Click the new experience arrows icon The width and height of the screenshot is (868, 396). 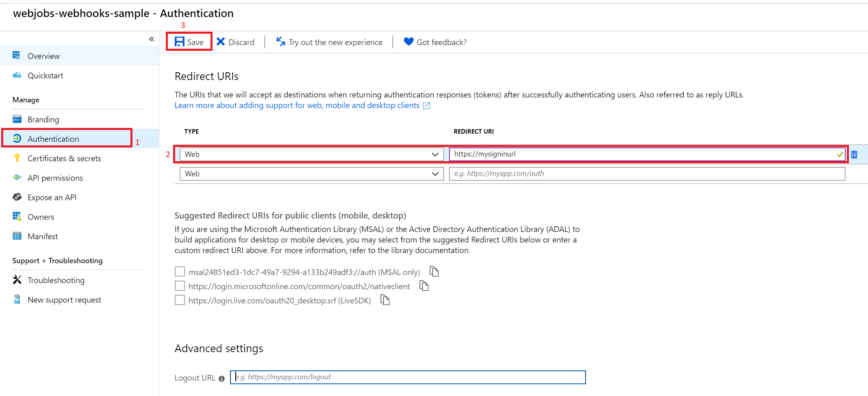(281, 41)
